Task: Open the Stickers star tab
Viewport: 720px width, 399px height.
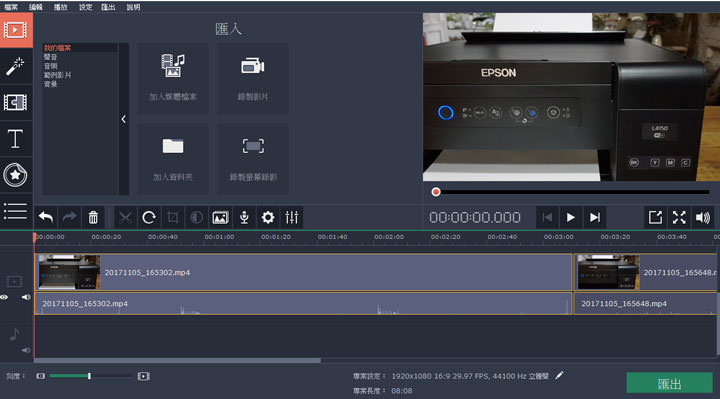Action: coord(16,175)
